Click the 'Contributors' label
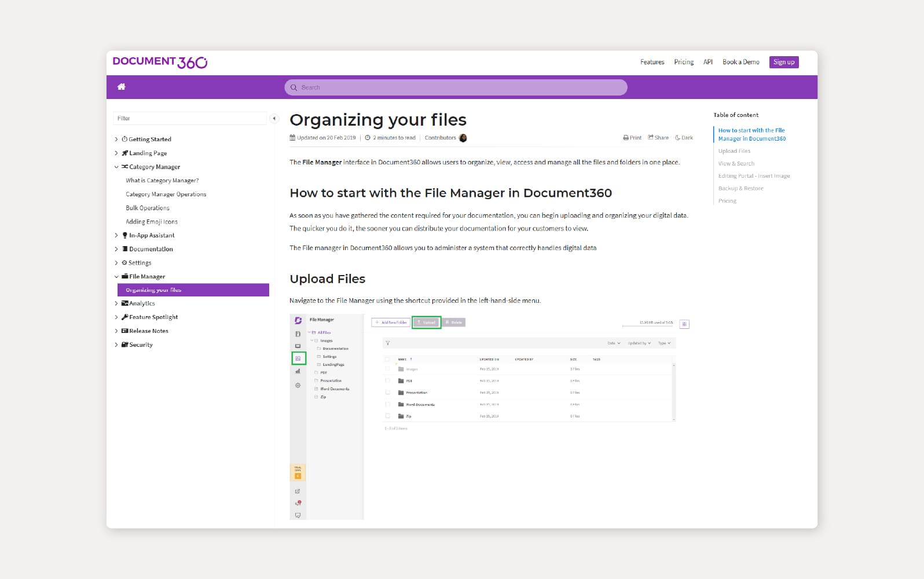 click(x=440, y=138)
